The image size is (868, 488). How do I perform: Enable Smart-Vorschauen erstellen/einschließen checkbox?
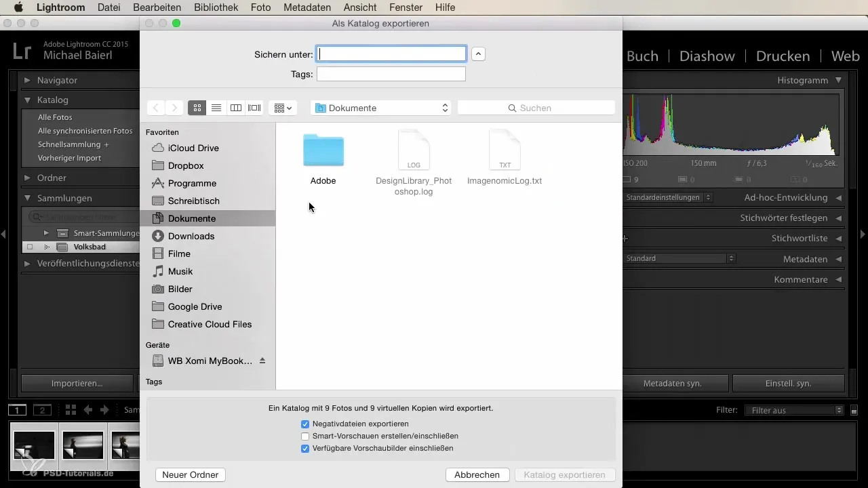(305, 436)
